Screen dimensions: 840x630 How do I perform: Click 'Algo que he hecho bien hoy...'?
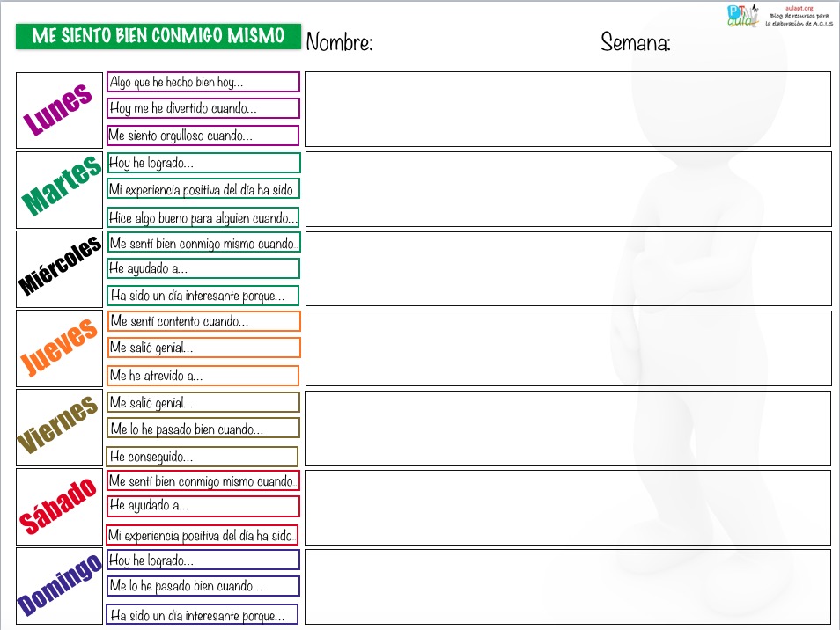pyautogui.click(x=203, y=82)
